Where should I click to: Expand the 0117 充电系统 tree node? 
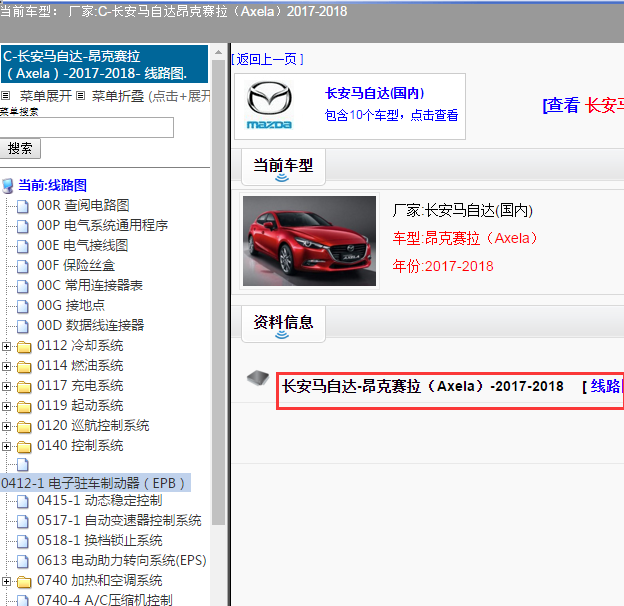tap(6, 386)
